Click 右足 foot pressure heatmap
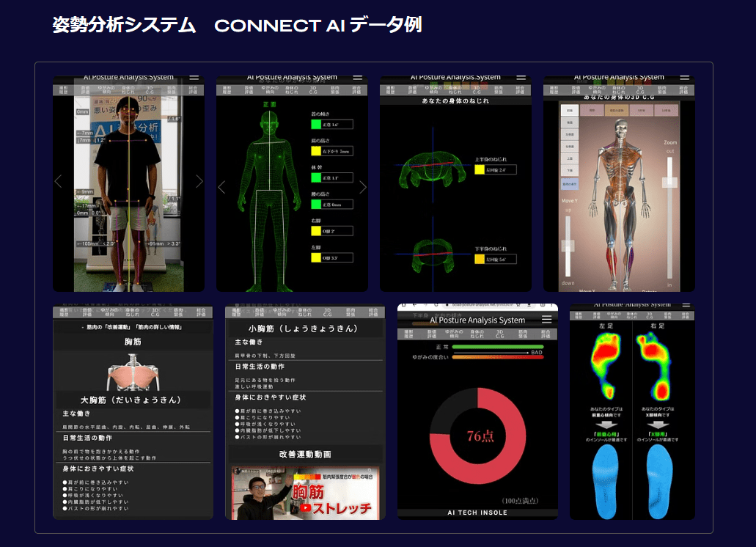Viewport: 756px width, 547px height. (x=655, y=367)
